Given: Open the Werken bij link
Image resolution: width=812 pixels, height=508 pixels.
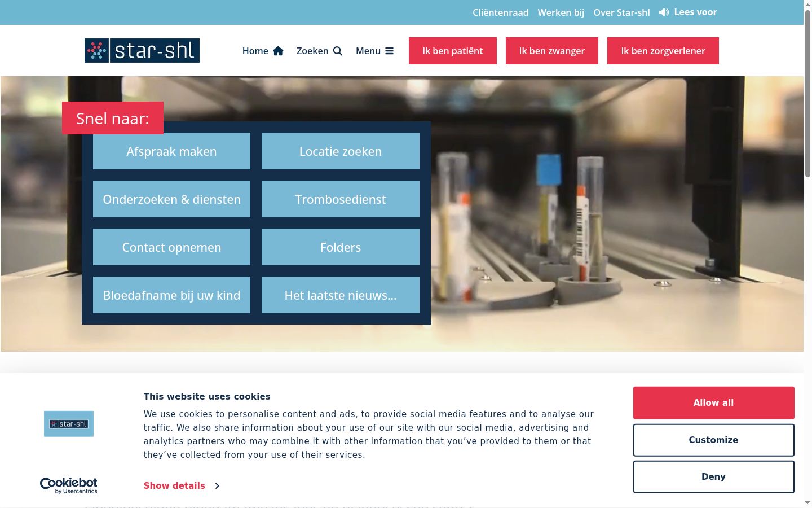Looking at the screenshot, I should tap(561, 12).
